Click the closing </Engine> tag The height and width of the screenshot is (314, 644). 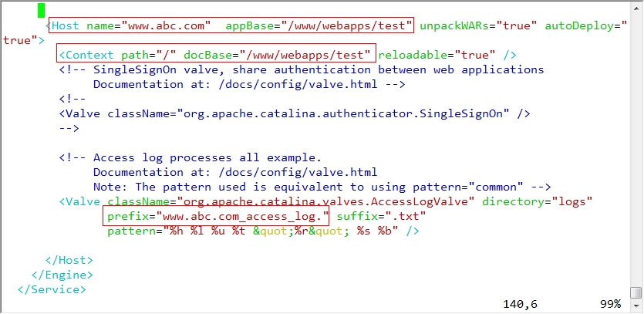tap(62, 275)
